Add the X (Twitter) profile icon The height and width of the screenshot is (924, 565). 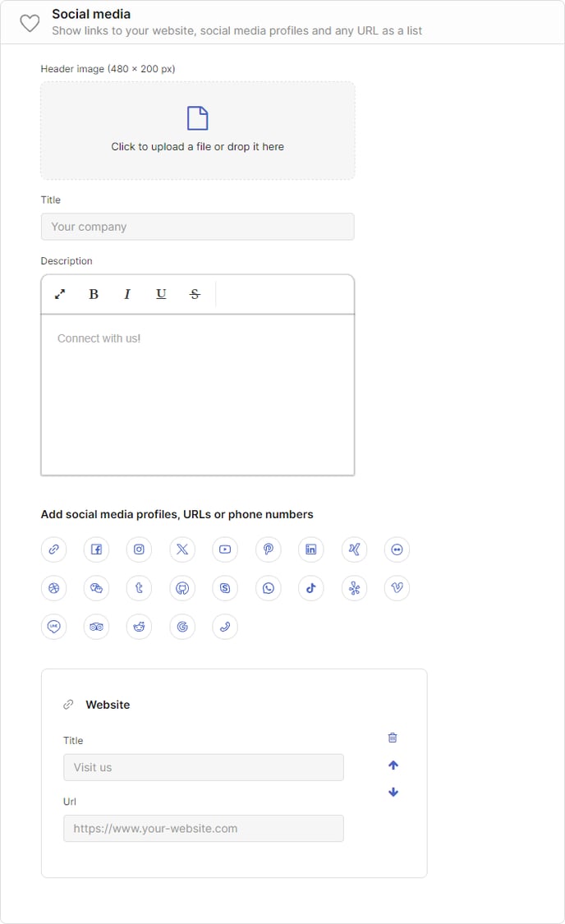(x=182, y=549)
